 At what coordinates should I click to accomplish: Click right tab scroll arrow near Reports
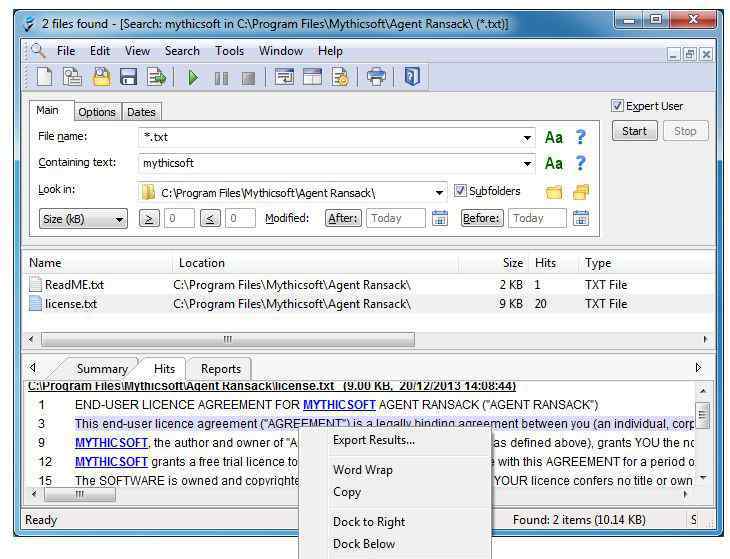(698, 368)
